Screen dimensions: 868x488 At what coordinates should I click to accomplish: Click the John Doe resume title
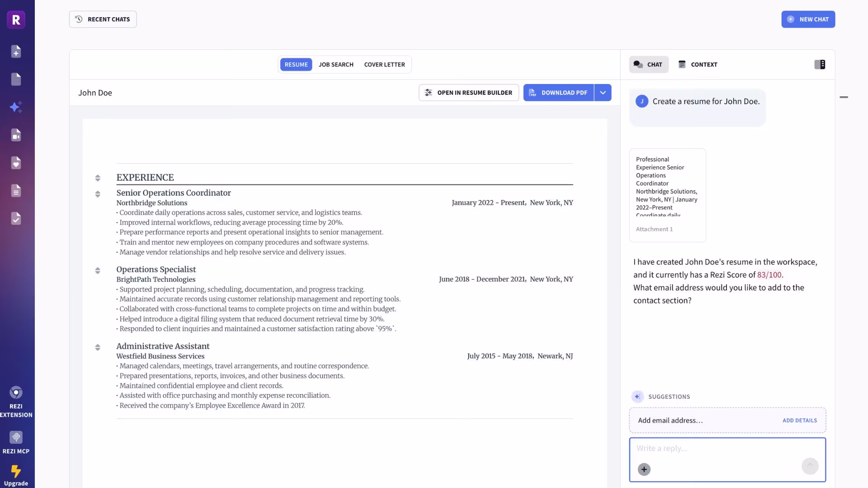(95, 93)
